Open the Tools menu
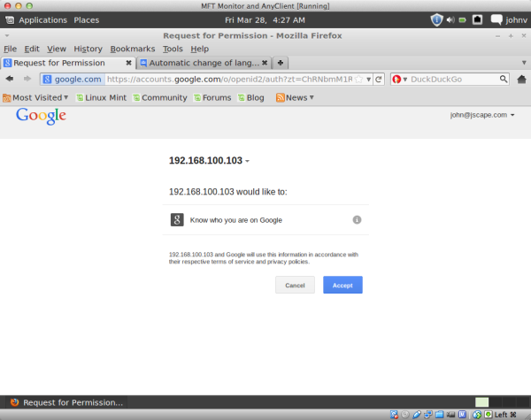Viewport: 531px width, 420px height. [173, 49]
